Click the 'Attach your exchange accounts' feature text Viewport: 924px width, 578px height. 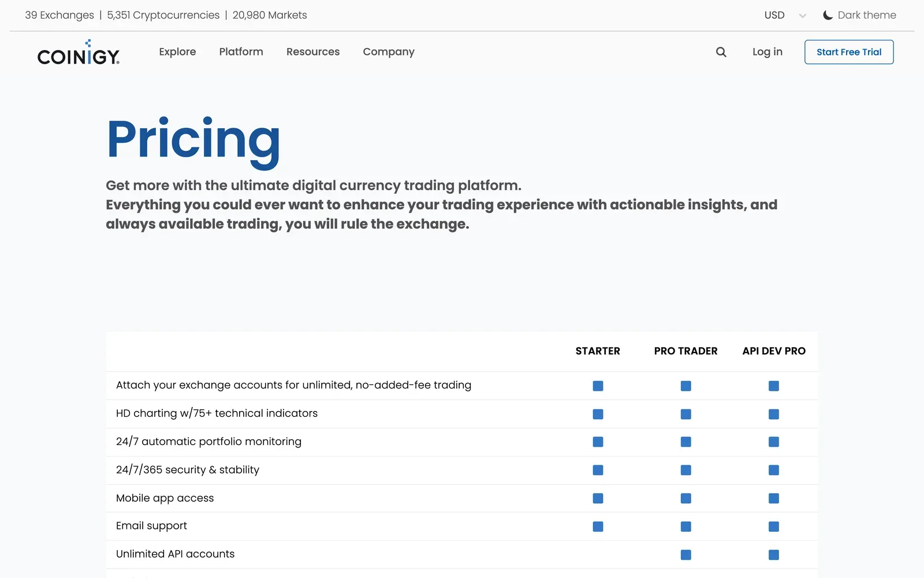click(x=293, y=385)
